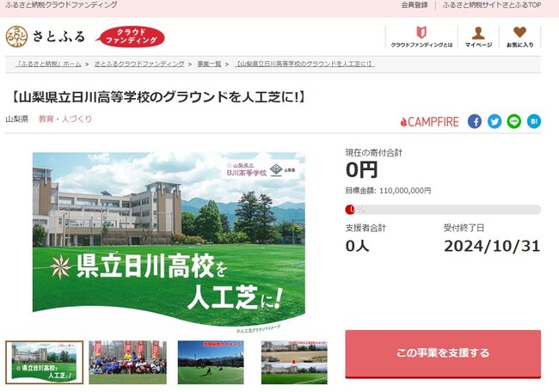Share project on Twitter
This screenshot has width=559, height=392.
pyautogui.click(x=494, y=121)
